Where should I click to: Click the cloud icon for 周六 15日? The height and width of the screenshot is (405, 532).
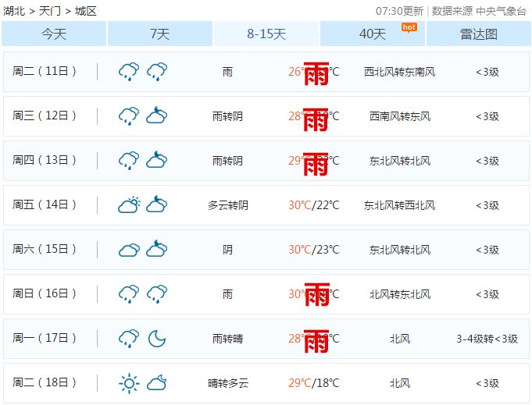(x=129, y=250)
